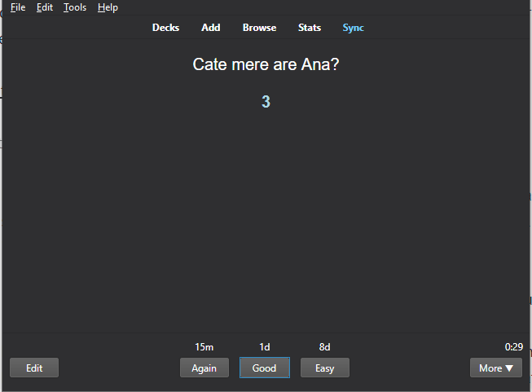The image size is (532, 392).
Task: Open the Tools menu
Action: (75, 7)
